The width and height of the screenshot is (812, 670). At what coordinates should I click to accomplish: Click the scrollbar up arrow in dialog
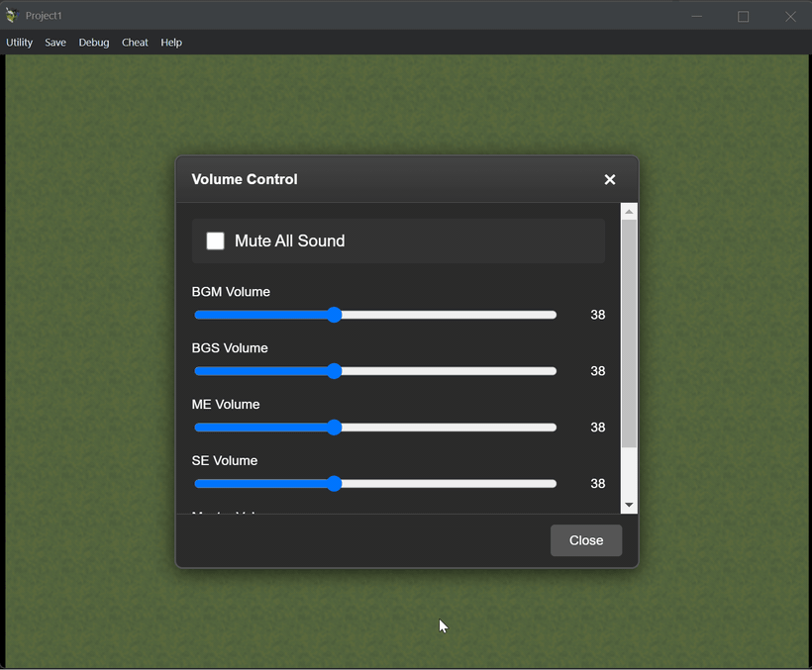(x=629, y=212)
